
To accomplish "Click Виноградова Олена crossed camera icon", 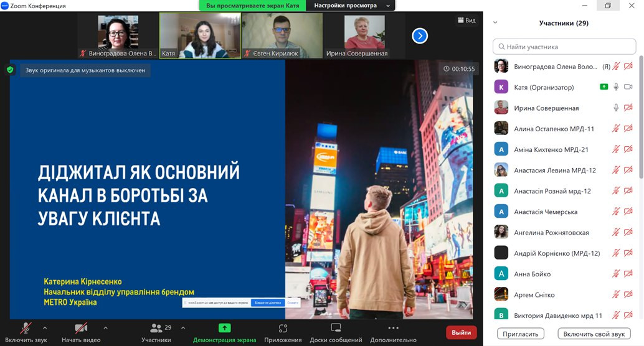I will 628,66.
